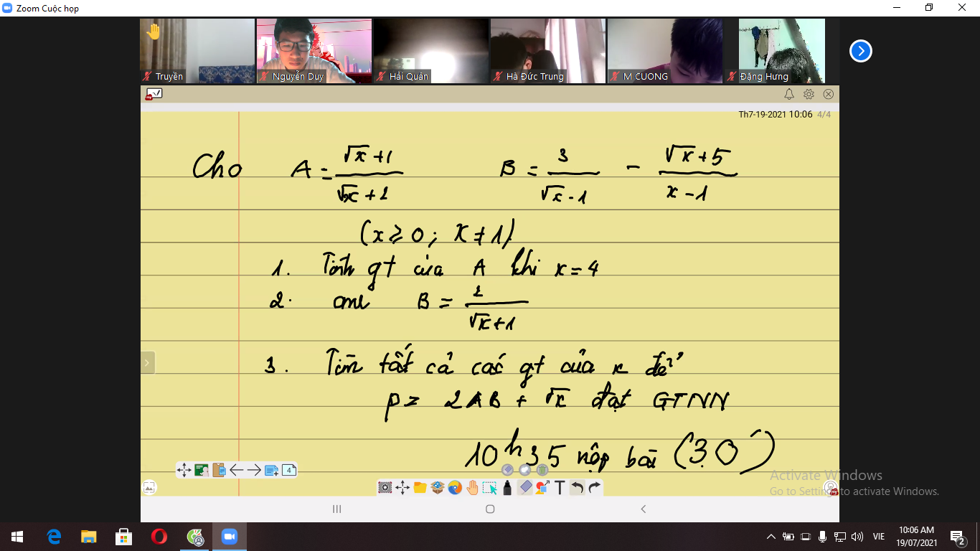The width and height of the screenshot is (980, 551).
Task: Click the microphone tray icon
Action: point(823,537)
